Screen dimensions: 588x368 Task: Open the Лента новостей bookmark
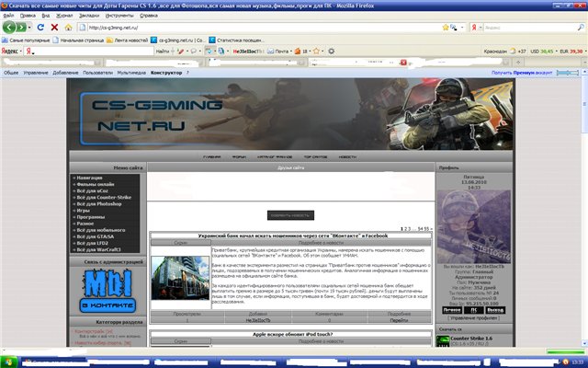click(x=127, y=40)
